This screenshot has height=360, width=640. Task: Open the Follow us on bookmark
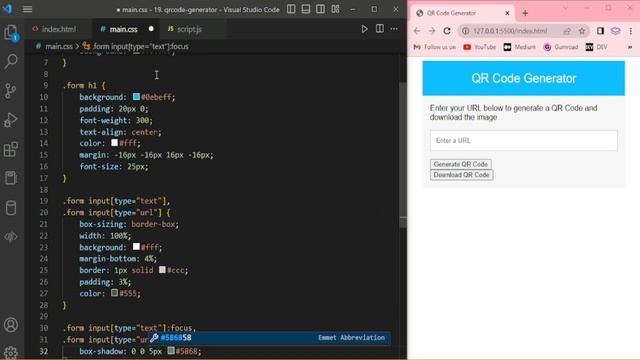(434, 47)
